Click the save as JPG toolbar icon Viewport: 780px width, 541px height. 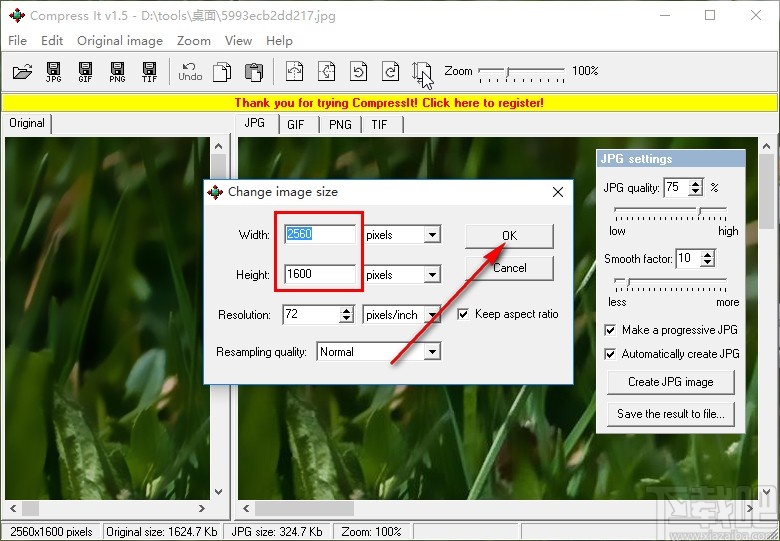54,71
